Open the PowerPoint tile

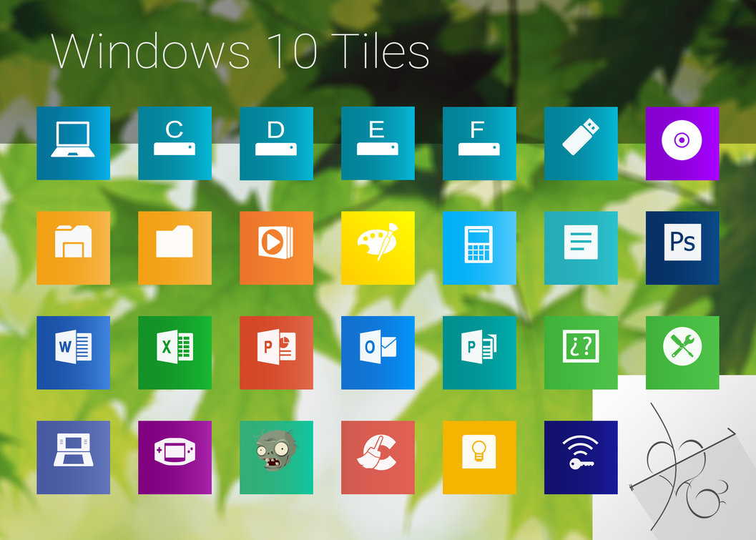tap(276, 353)
